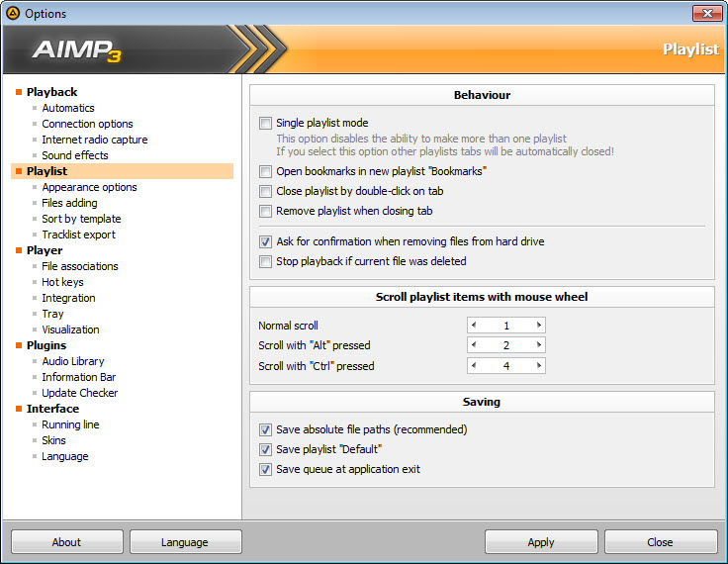This screenshot has height=564, width=728.
Task: Open Hot keys settings
Action: tap(62, 282)
